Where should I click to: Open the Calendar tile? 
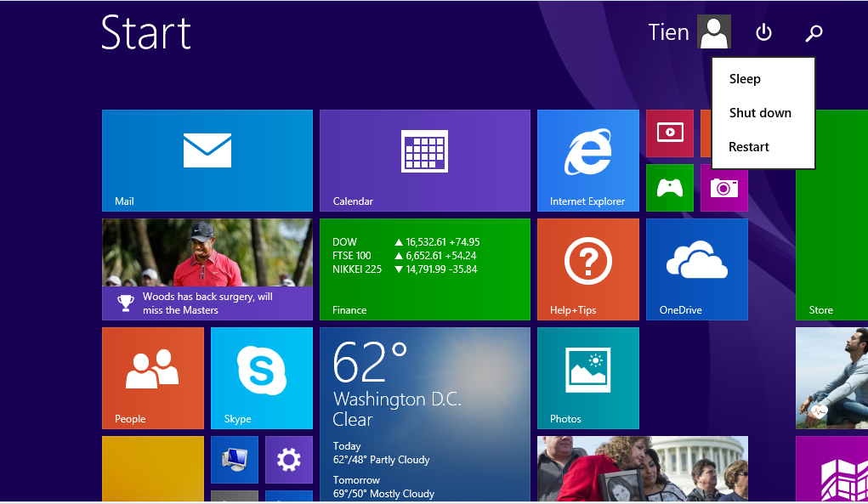tap(424, 161)
